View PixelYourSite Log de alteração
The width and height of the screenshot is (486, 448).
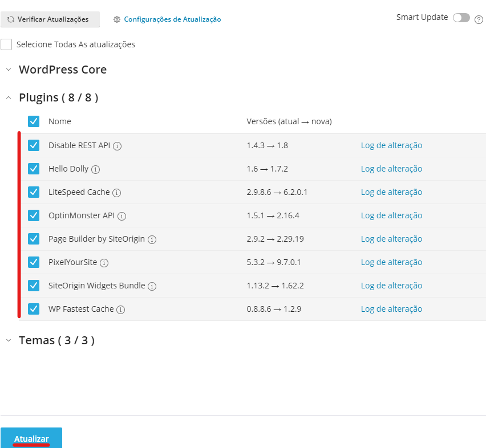[x=391, y=262]
